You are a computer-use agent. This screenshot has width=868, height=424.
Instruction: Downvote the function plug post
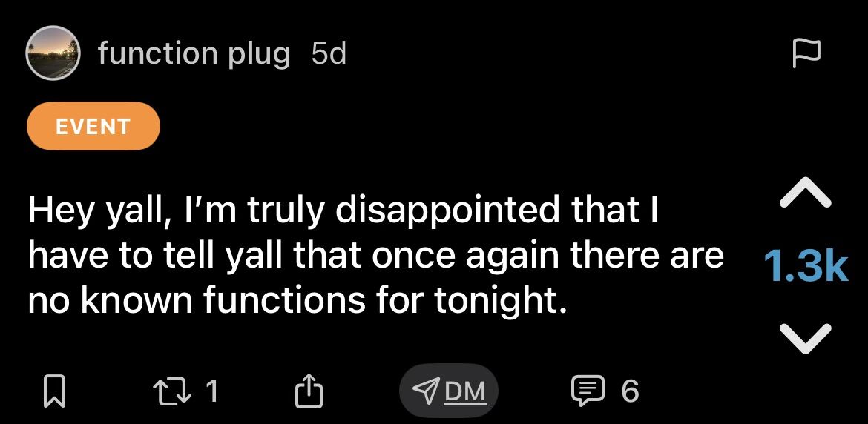point(805,337)
